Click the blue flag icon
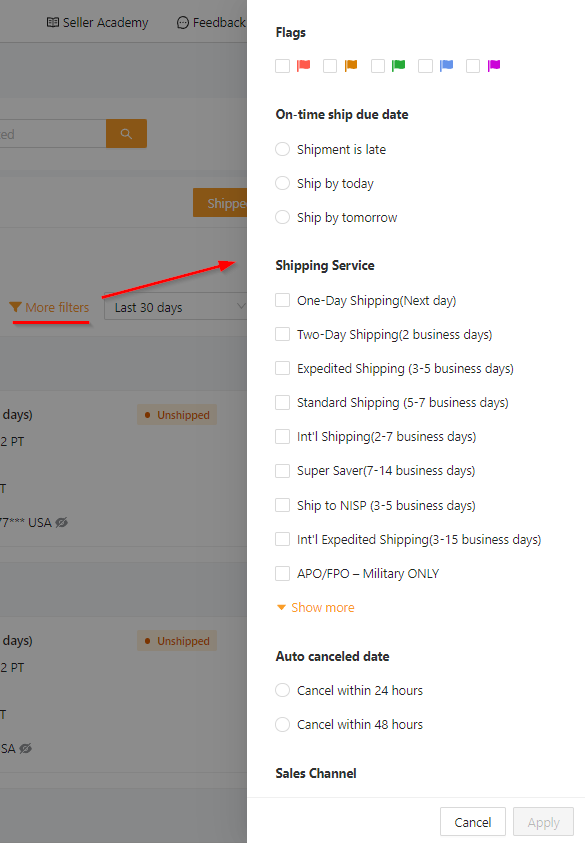This screenshot has width=585, height=843. pos(446,66)
